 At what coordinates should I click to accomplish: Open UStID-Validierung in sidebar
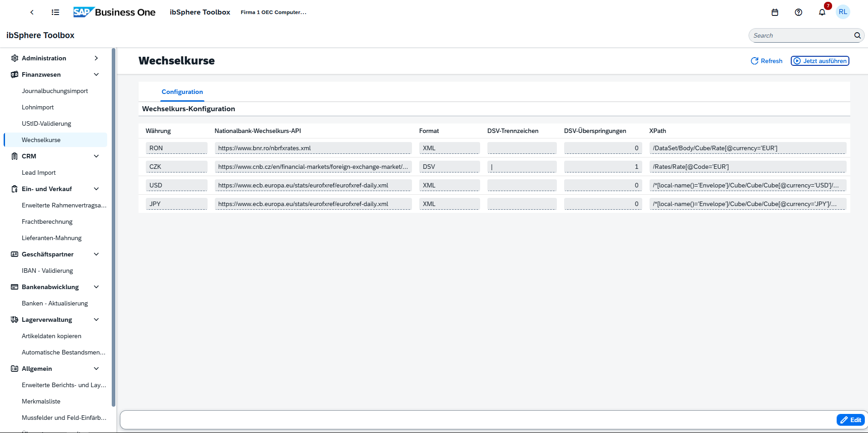pyautogui.click(x=46, y=123)
